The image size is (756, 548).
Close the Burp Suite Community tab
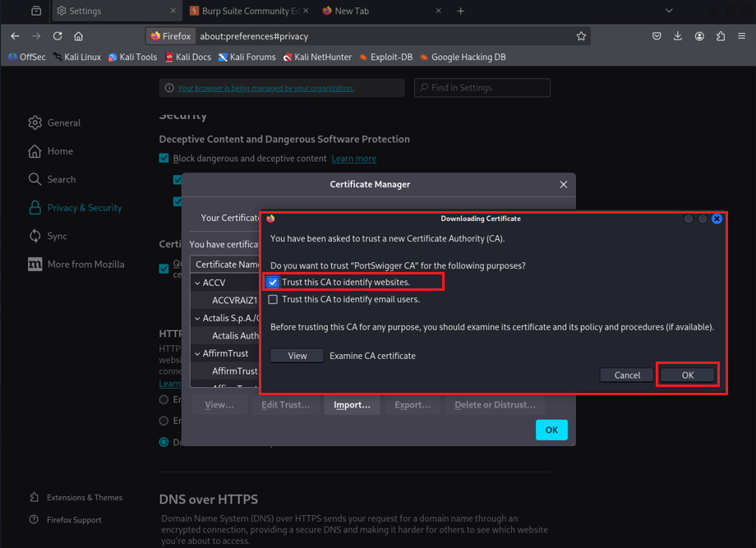click(306, 11)
